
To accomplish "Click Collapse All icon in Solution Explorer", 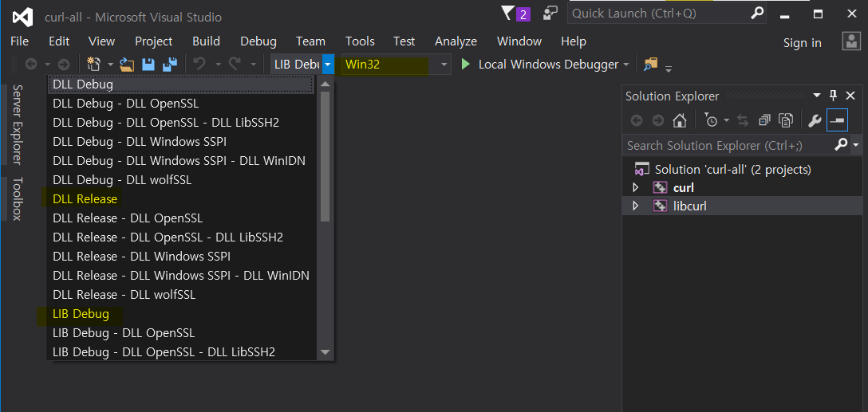I will pos(764,120).
